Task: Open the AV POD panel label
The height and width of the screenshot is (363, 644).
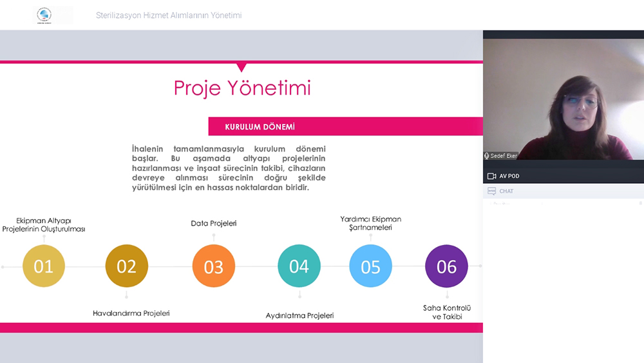Action: point(509,176)
